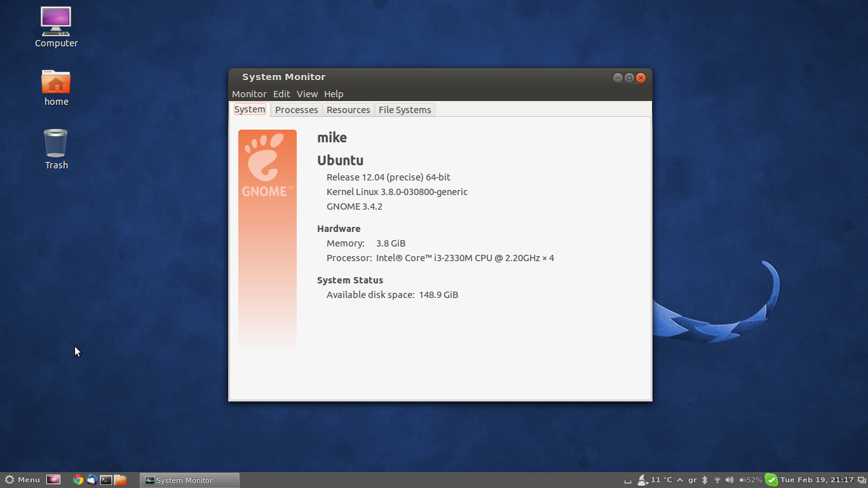Viewport: 868px width, 488px height.
Task: Click the Bluetooth tray icon
Action: pos(705,480)
